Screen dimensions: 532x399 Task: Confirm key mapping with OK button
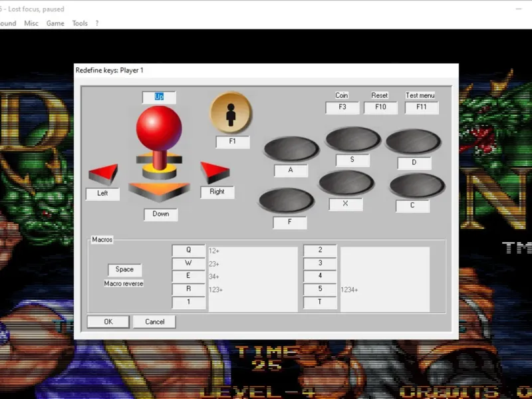pos(108,322)
